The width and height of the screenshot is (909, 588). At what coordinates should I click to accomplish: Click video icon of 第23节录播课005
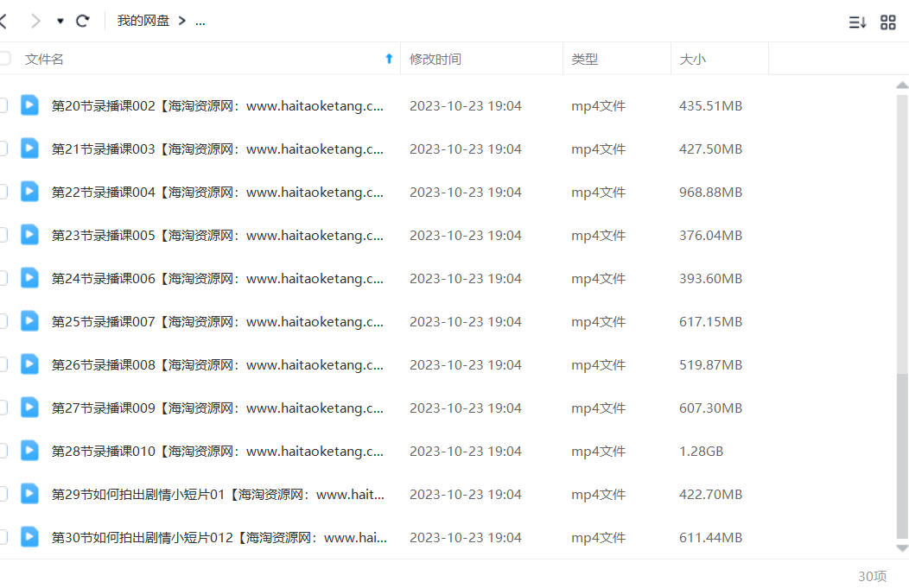pos(29,235)
